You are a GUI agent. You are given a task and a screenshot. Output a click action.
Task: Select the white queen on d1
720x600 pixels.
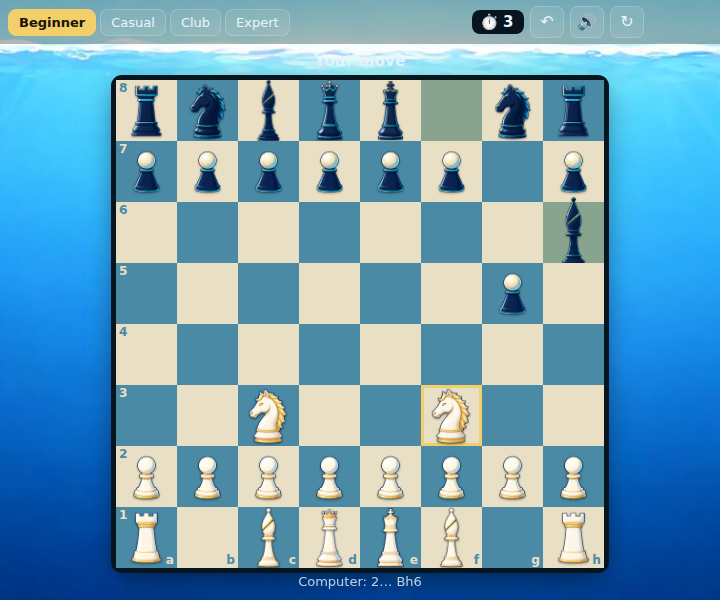pos(329,538)
